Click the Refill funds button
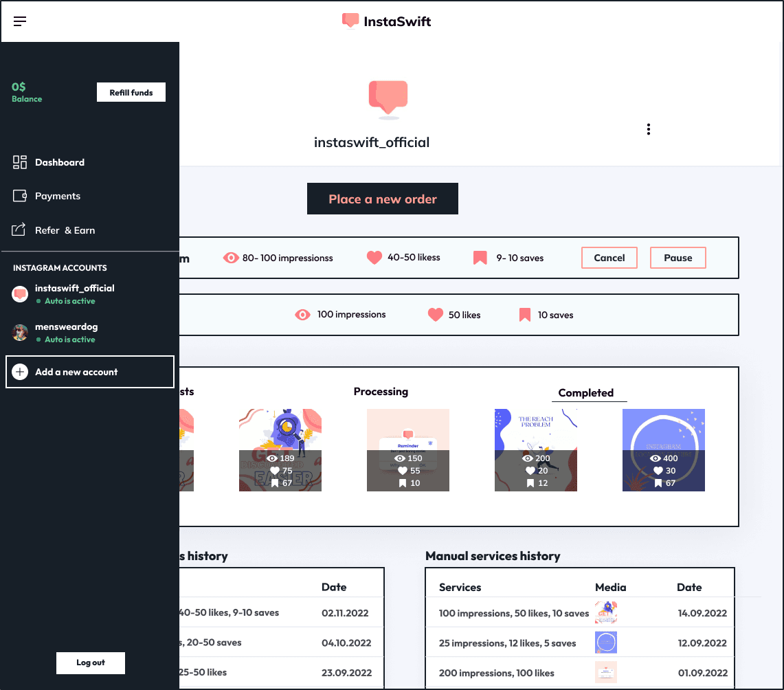 [x=131, y=93]
